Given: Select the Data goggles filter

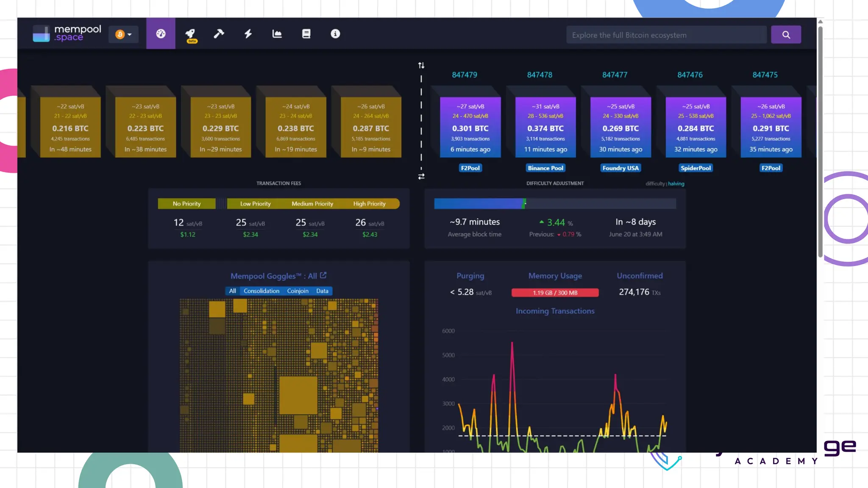Looking at the screenshot, I should [x=322, y=291].
